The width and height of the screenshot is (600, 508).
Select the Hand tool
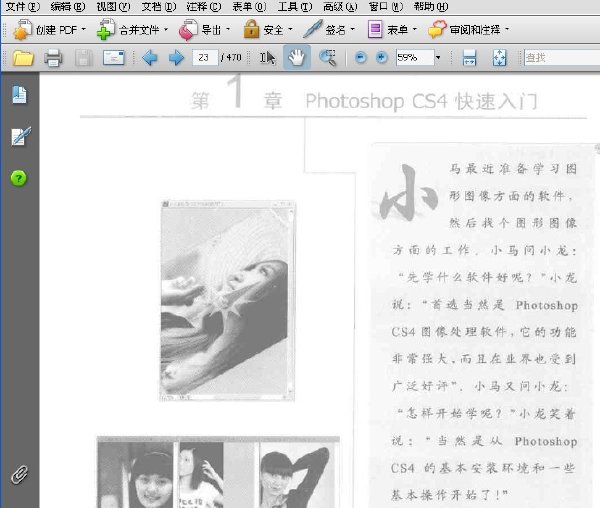tap(297, 57)
